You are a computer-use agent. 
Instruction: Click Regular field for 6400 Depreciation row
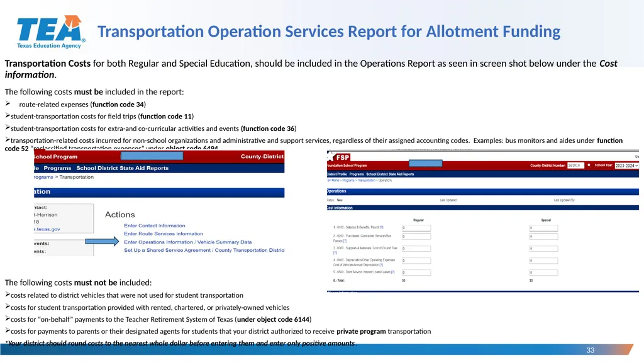tap(416, 261)
